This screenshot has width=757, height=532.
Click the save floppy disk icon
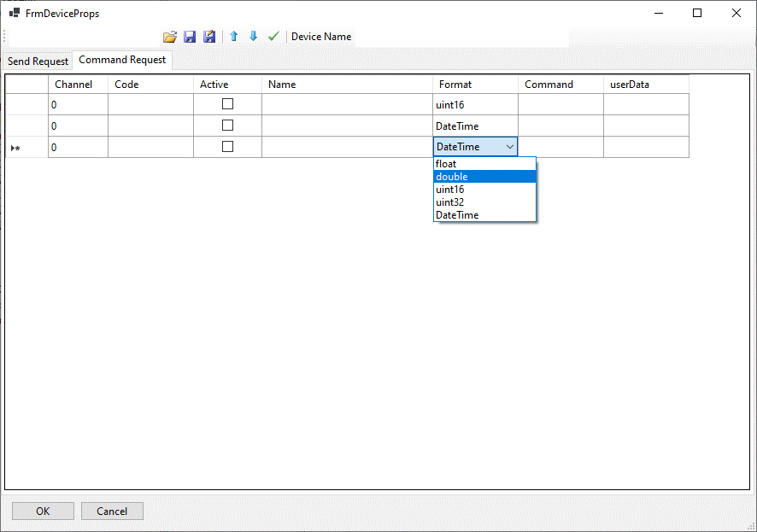click(190, 37)
